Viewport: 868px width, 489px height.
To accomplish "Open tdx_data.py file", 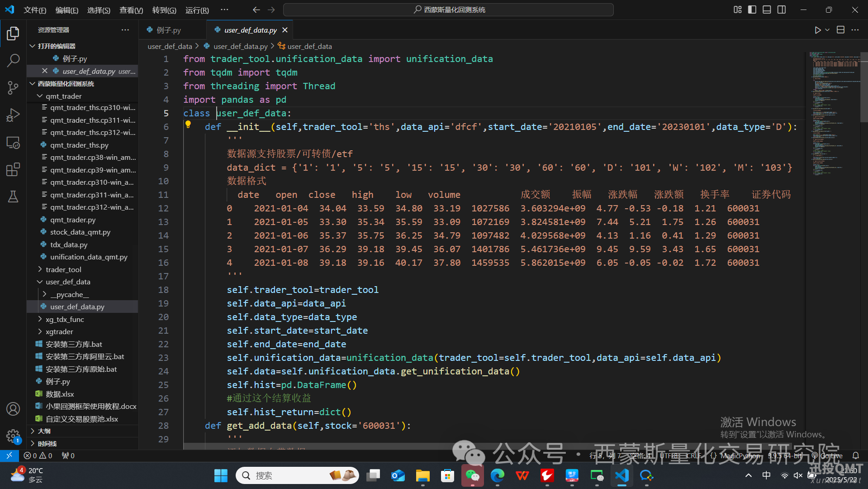I will pyautogui.click(x=82, y=244).
